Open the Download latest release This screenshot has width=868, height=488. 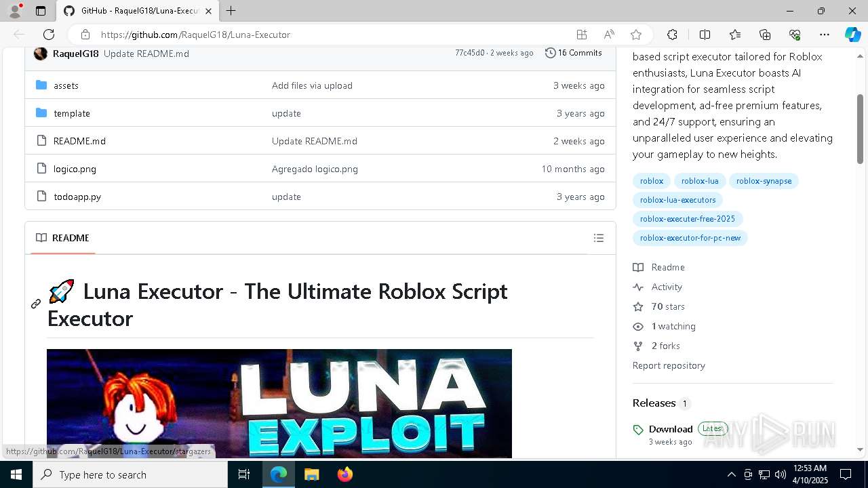pos(671,429)
